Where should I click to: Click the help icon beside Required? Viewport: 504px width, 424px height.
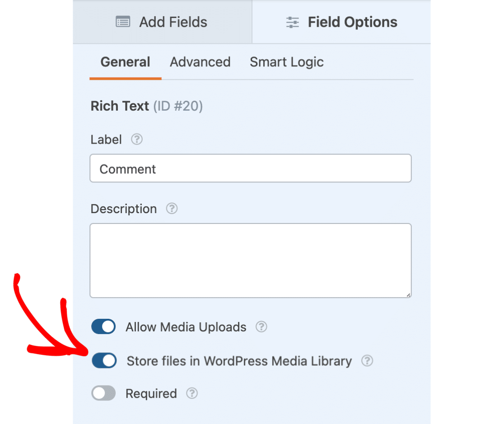[192, 394]
